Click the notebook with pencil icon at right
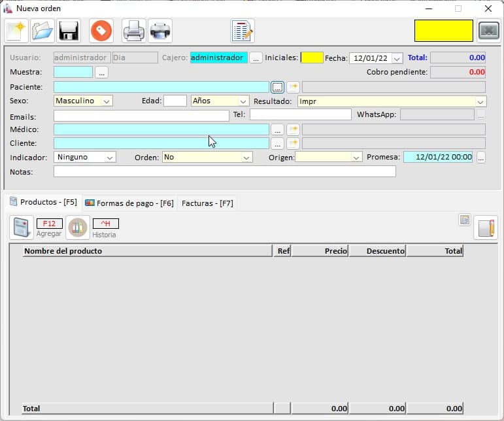This screenshot has height=421, width=504. point(485,227)
